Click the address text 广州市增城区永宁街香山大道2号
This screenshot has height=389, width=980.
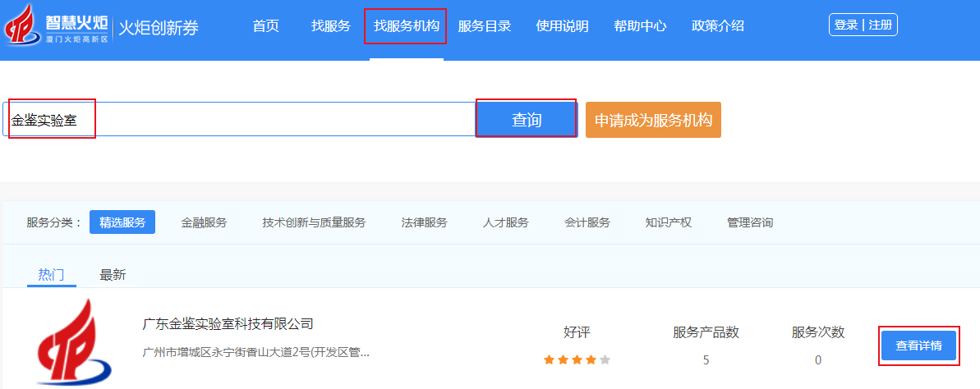pos(256,353)
